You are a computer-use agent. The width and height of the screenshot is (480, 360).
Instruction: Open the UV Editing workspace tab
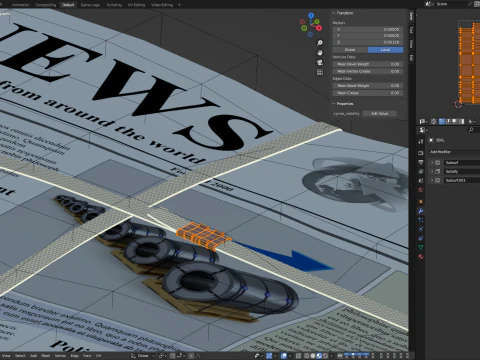(x=136, y=5)
